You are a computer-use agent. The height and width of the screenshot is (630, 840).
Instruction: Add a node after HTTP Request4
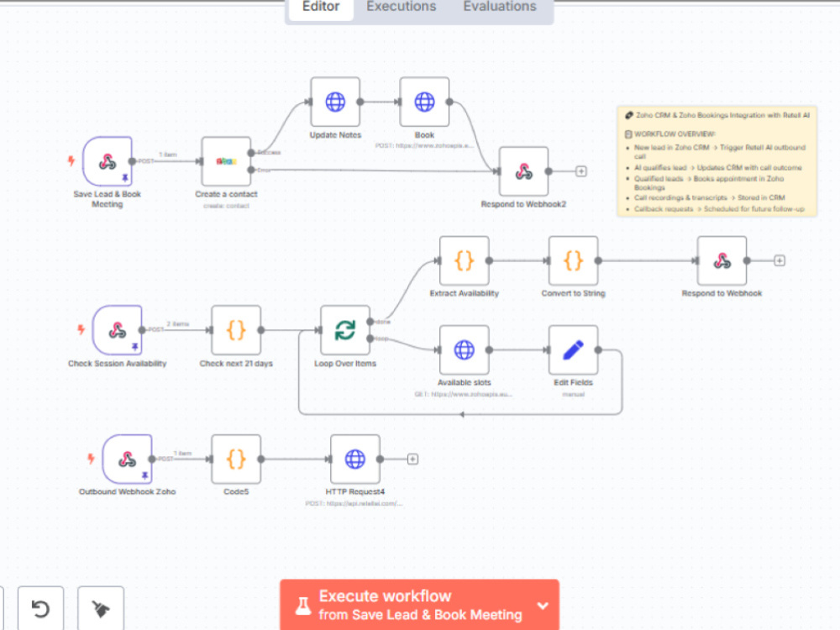[412, 459]
